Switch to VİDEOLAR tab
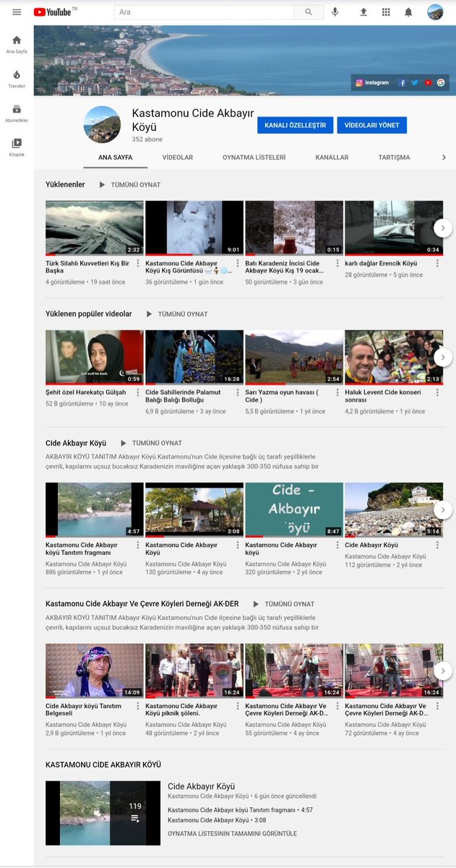Screen dimensions: 456x868 click(x=178, y=157)
